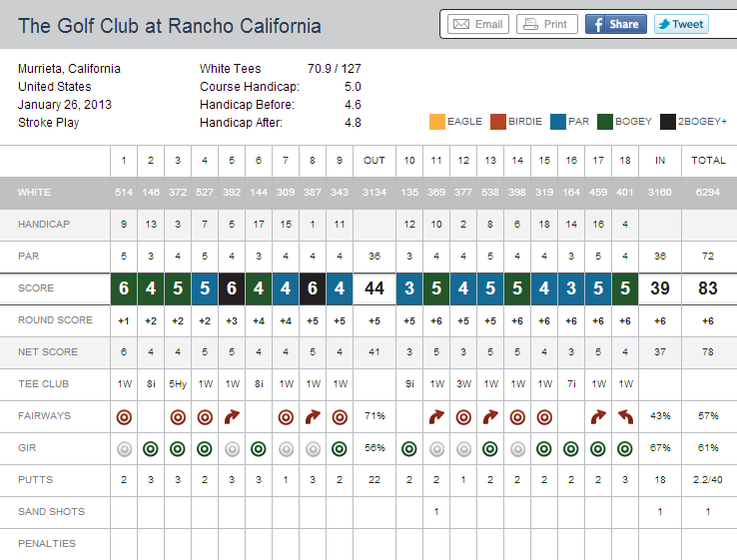Click hole 8 fairway missed-right arrow icon
This screenshot has height=560, width=737.
pyautogui.click(x=313, y=416)
